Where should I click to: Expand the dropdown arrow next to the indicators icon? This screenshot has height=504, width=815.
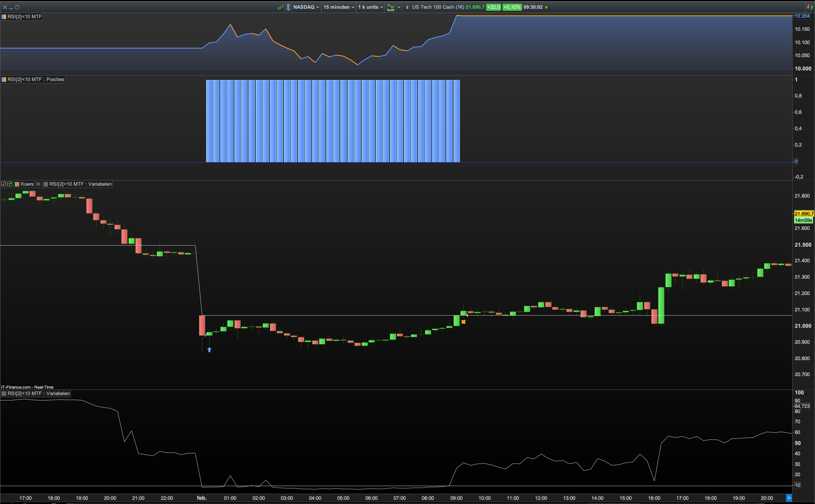399,7
